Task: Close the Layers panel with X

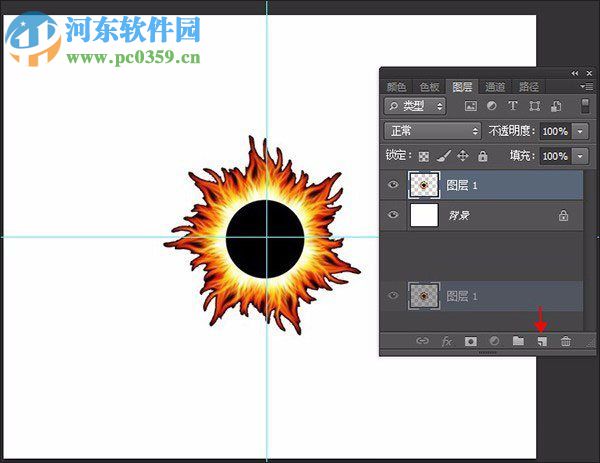Action: pyautogui.click(x=589, y=73)
